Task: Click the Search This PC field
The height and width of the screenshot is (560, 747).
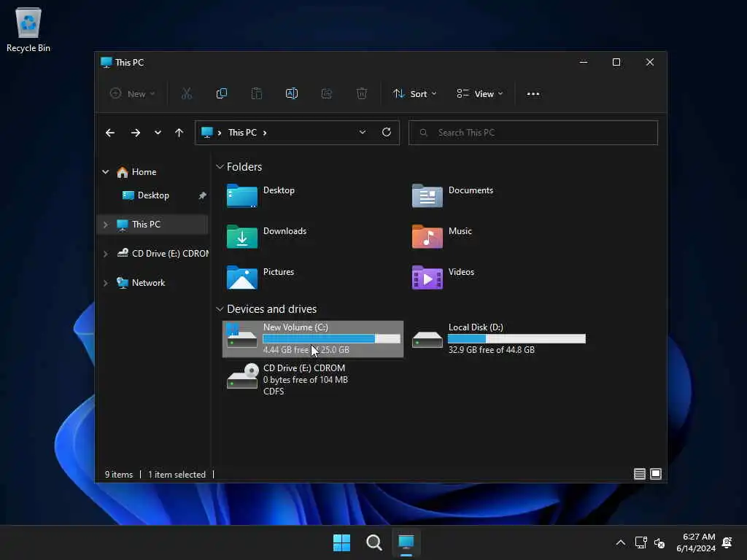Action: (533, 133)
